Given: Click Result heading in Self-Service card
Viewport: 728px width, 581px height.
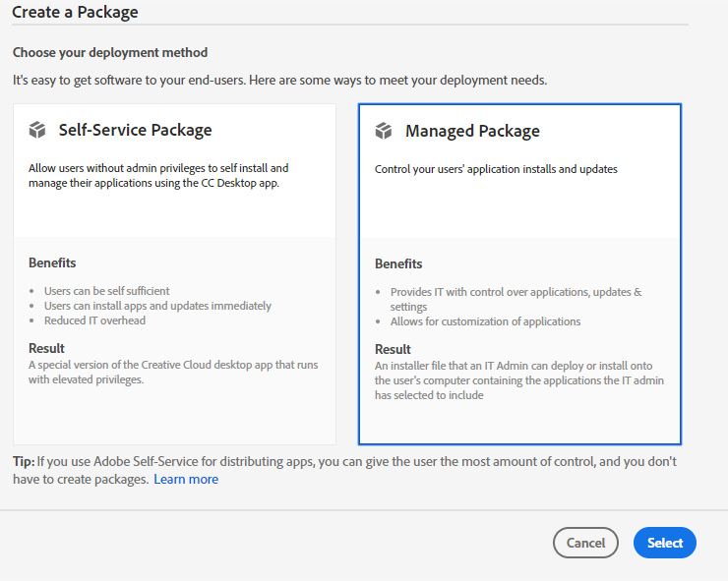Looking at the screenshot, I should pos(46,348).
